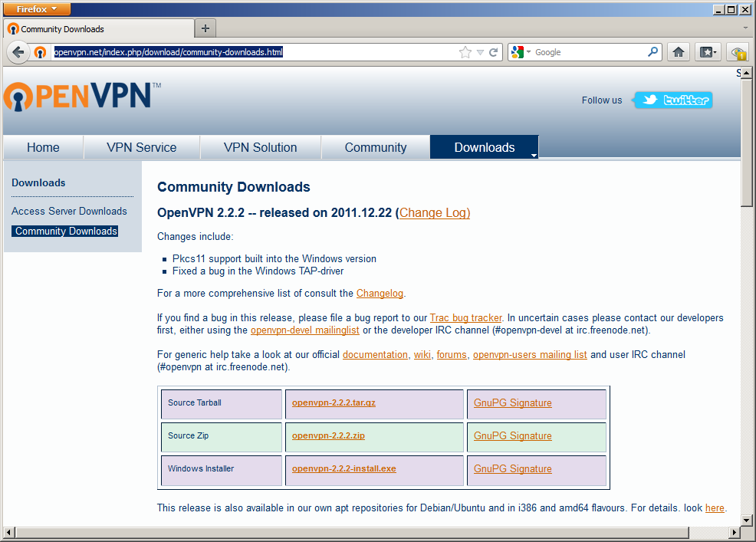Click the horizontal scrollbar left arrow
756x542 pixels.
8,532
